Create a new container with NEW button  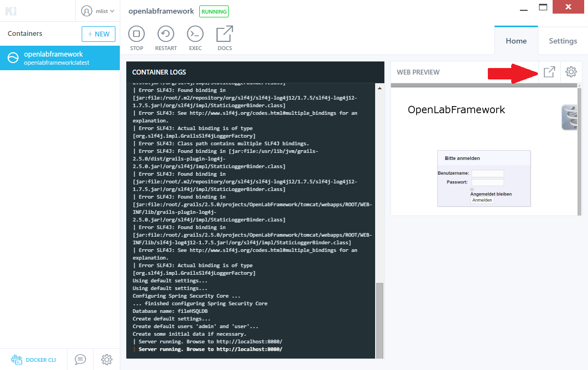[98, 34]
